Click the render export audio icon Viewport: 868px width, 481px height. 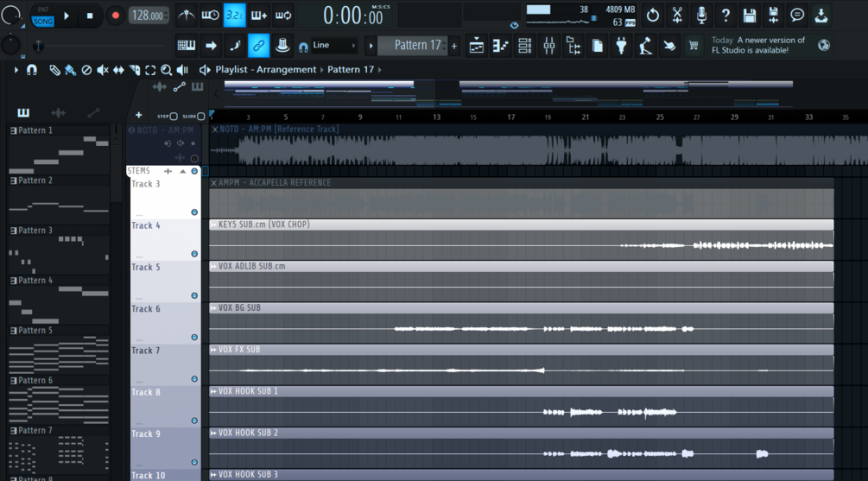pos(773,16)
